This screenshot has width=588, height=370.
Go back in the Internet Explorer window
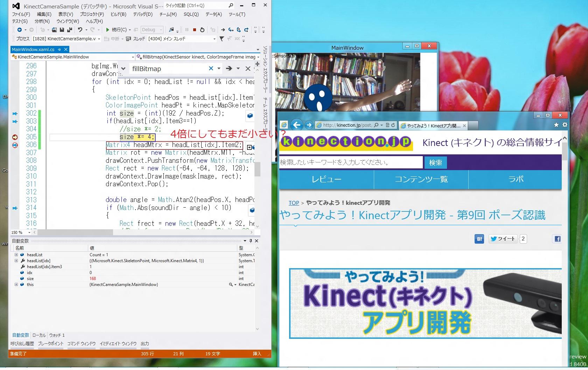coord(297,125)
